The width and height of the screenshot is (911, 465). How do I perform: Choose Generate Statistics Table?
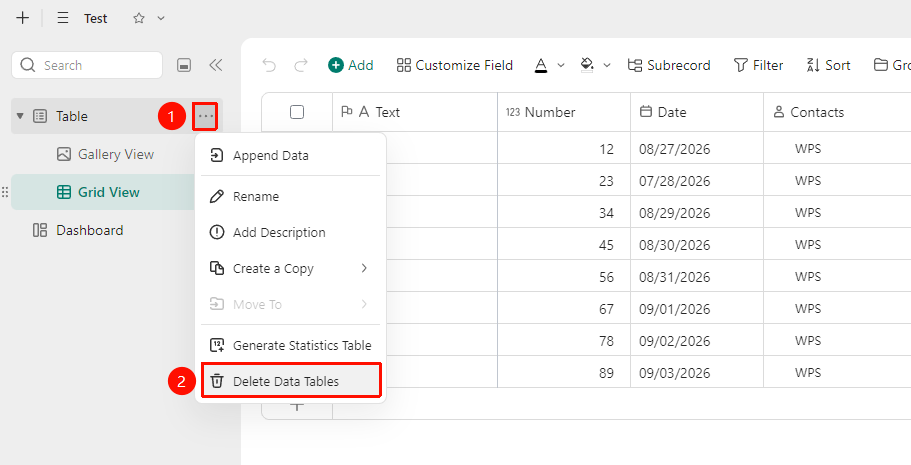(290, 345)
